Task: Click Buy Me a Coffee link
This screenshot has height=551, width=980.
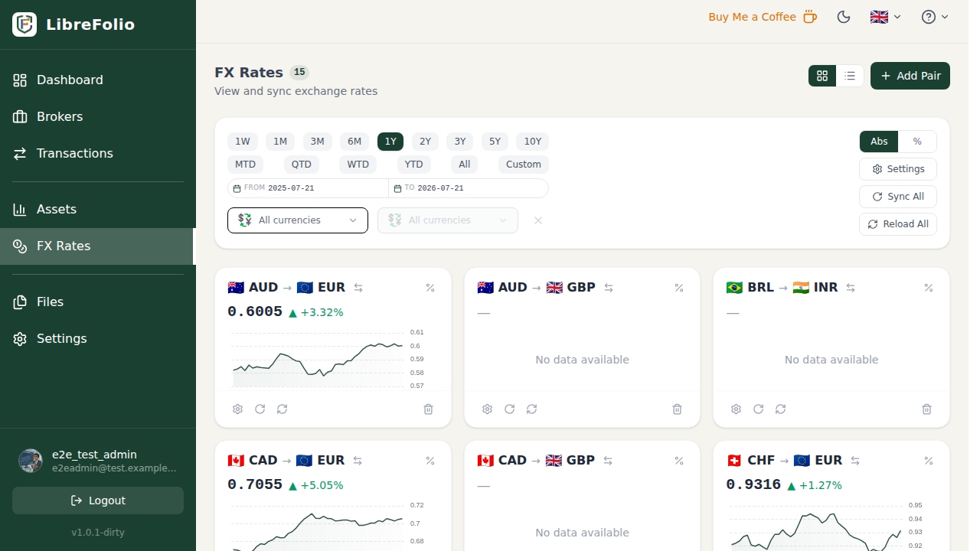Action: (x=763, y=17)
